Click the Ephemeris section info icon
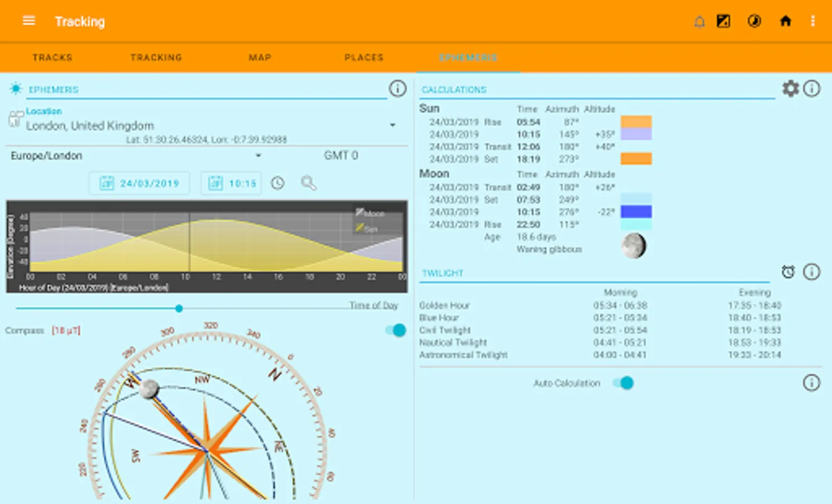The width and height of the screenshot is (832, 504). [398, 88]
